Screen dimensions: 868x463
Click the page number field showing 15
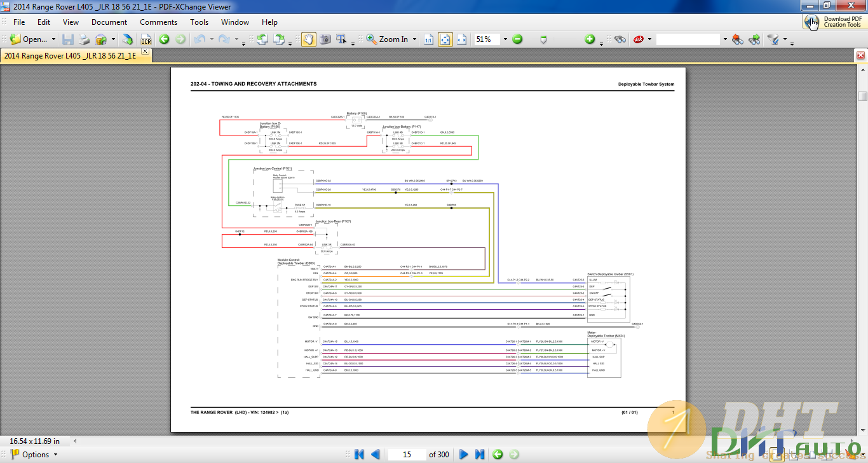click(x=407, y=454)
